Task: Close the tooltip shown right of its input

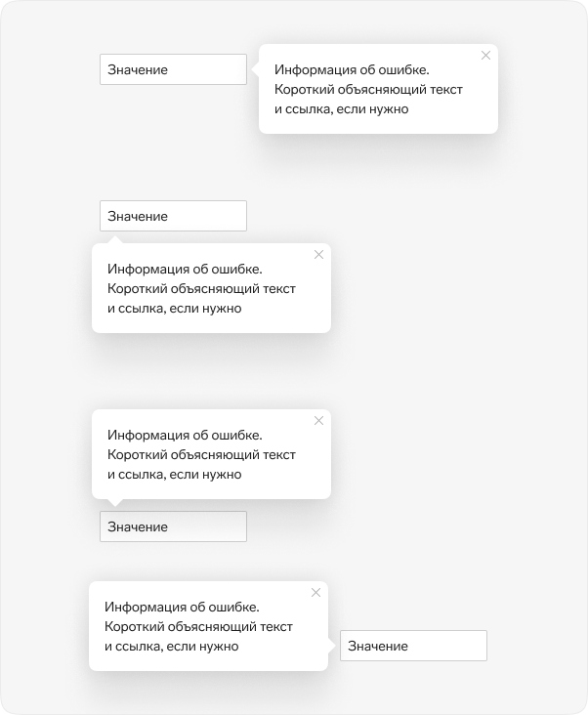Action: pos(485,55)
